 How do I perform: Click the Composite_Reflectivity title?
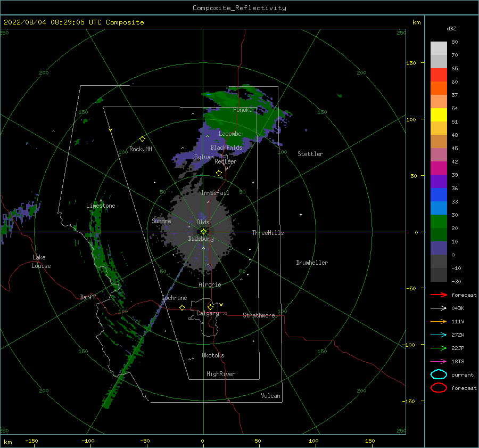[x=240, y=8]
